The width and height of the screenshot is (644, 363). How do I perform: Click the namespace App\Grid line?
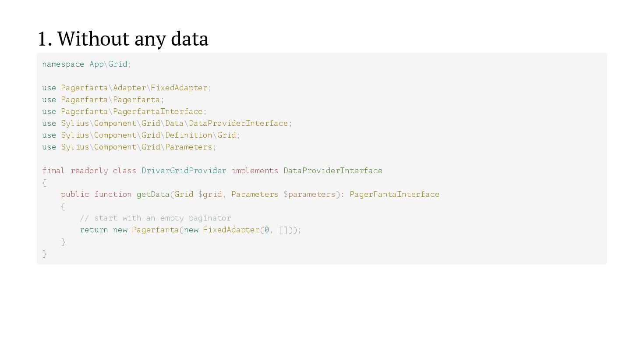[86, 64]
